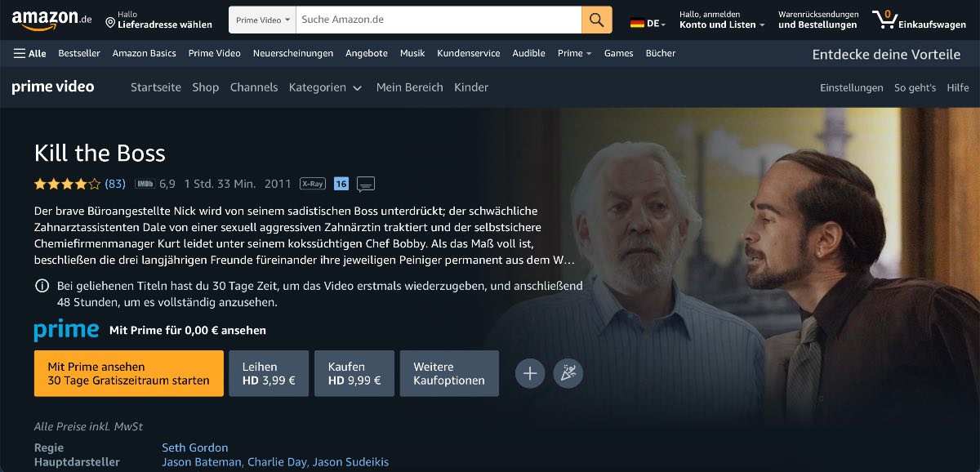Image resolution: width=980 pixels, height=472 pixels.
Task: Open actor Charlie Day link
Action: tap(277, 462)
